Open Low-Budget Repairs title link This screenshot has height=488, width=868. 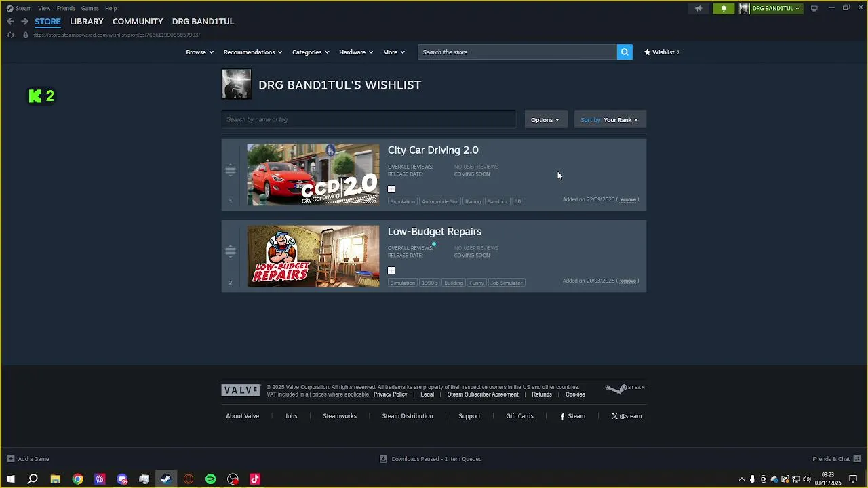click(x=435, y=232)
